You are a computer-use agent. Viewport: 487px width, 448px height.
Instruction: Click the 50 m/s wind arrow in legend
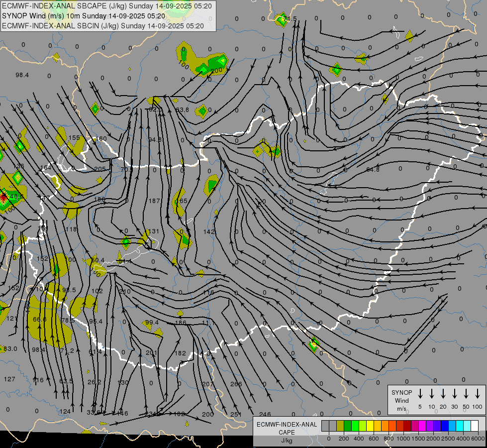pyautogui.click(x=466, y=394)
